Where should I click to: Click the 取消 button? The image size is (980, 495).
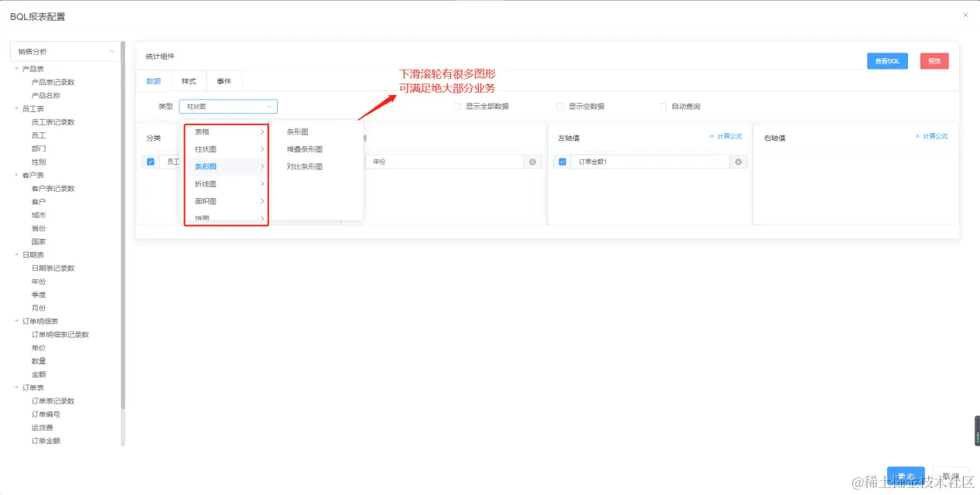pyautogui.click(x=951, y=476)
